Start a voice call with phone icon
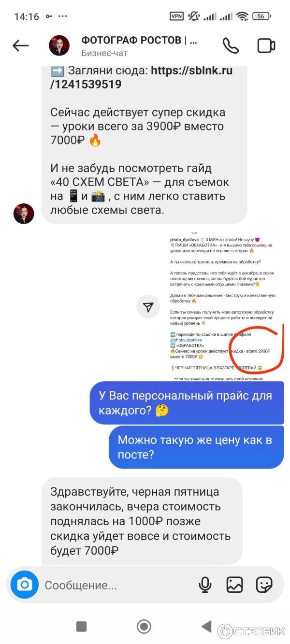 [231, 45]
